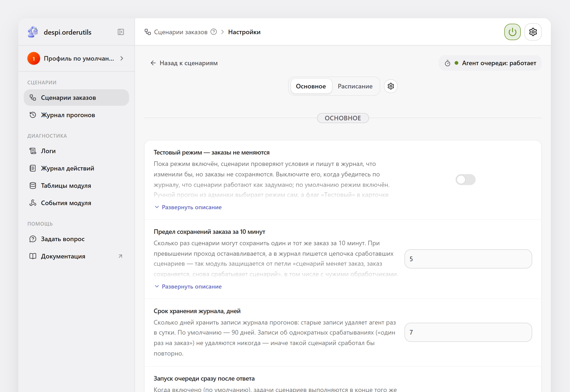Click the Логи sidebar icon
Image resolution: width=570 pixels, height=392 pixels.
(x=33, y=151)
